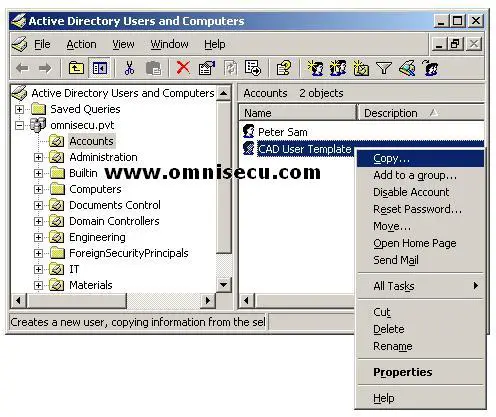Image resolution: width=496 pixels, height=417 pixels.
Task: Open the View menu
Action: pos(123,44)
